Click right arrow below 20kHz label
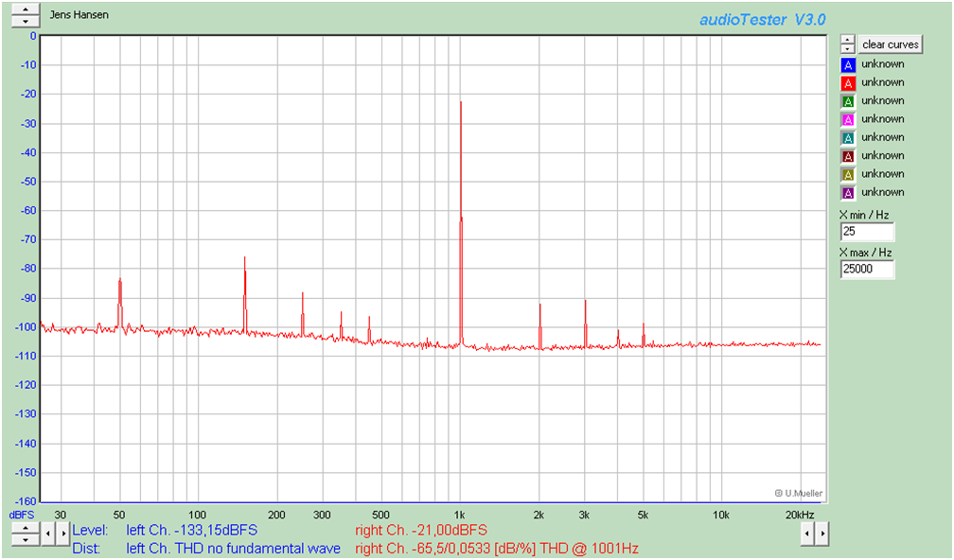 coord(821,534)
